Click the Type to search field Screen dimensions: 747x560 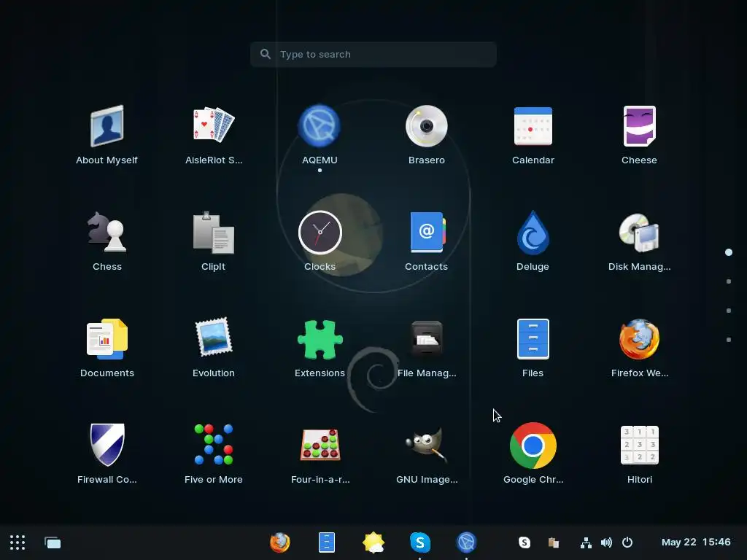coord(373,54)
